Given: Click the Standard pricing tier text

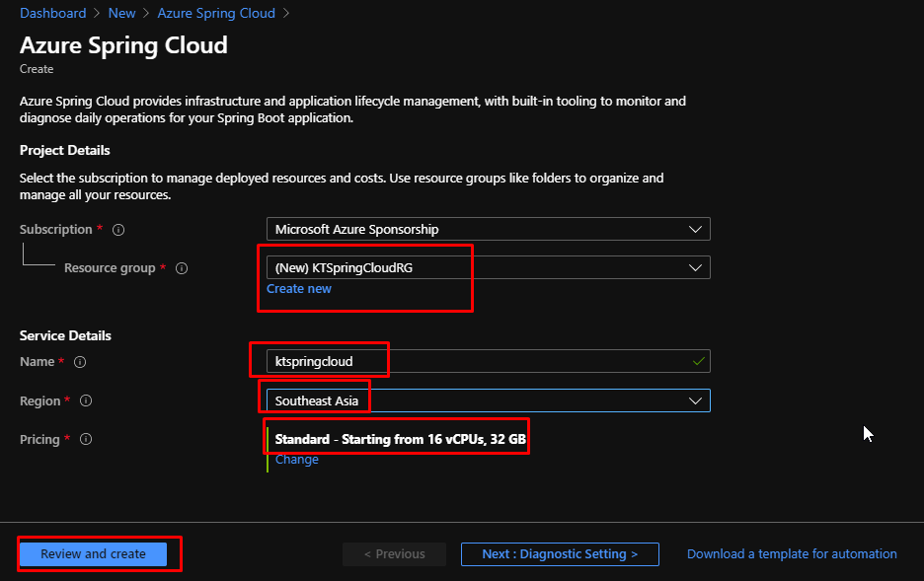Looking at the screenshot, I should click(400, 439).
